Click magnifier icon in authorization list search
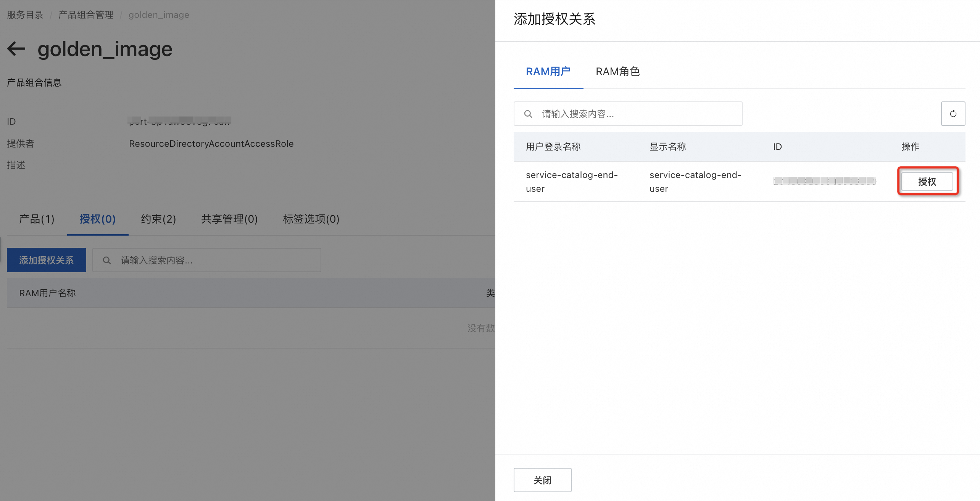This screenshot has width=980, height=501. 107,260
